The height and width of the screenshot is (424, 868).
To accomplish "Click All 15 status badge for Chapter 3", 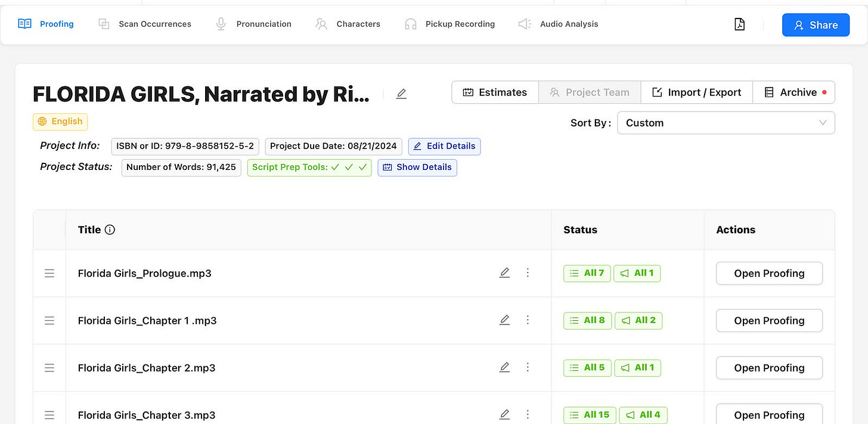I will (590, 415).
